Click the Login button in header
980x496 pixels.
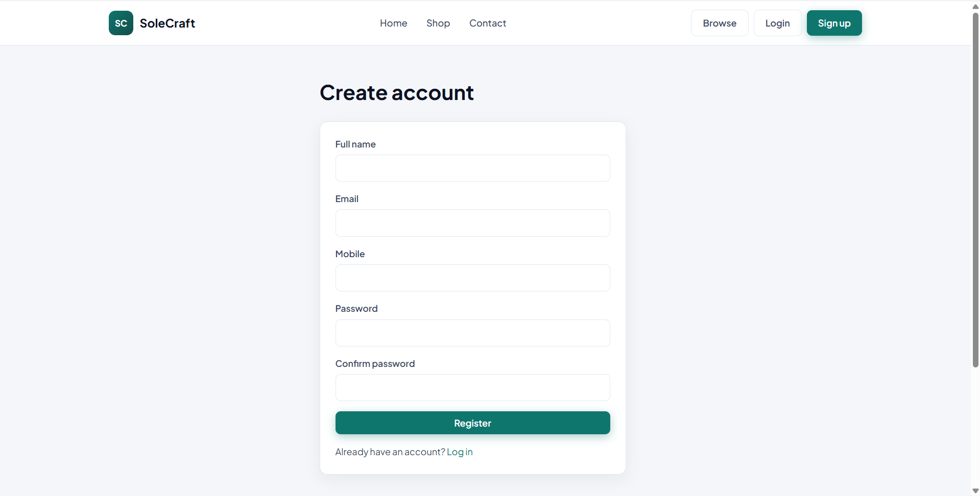777,23
